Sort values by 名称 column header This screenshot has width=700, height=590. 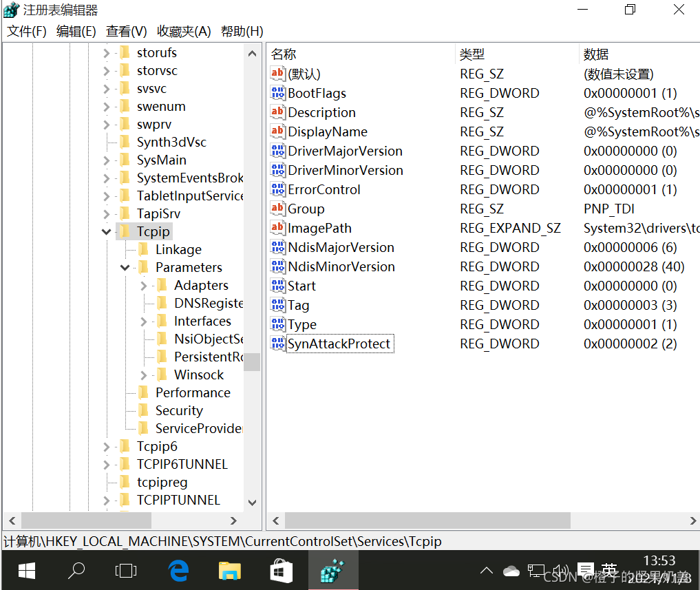coord(361,54)
